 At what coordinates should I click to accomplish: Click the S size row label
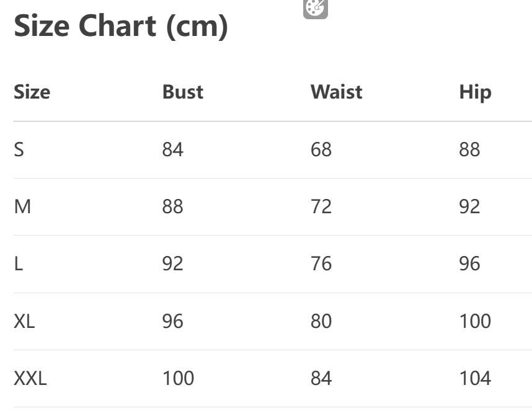coord(19,149)
